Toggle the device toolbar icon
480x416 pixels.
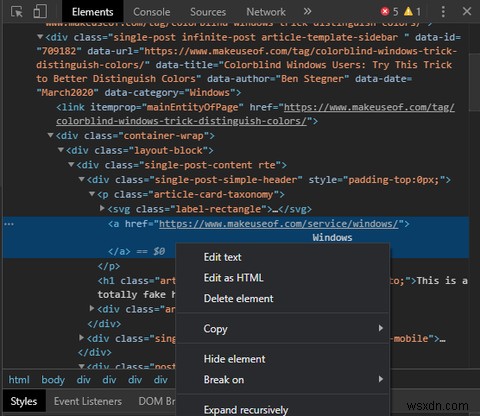coord(40,11)
